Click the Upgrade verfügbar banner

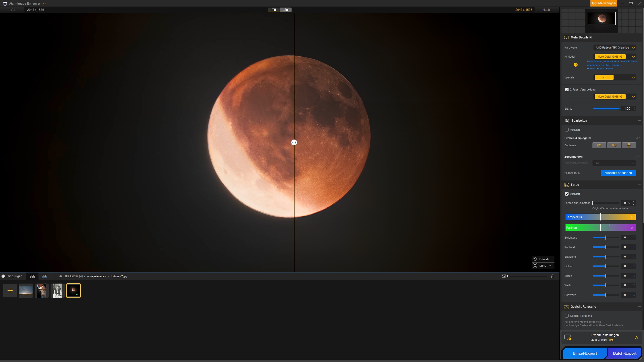pyautogui.click(x=603, y=3)
